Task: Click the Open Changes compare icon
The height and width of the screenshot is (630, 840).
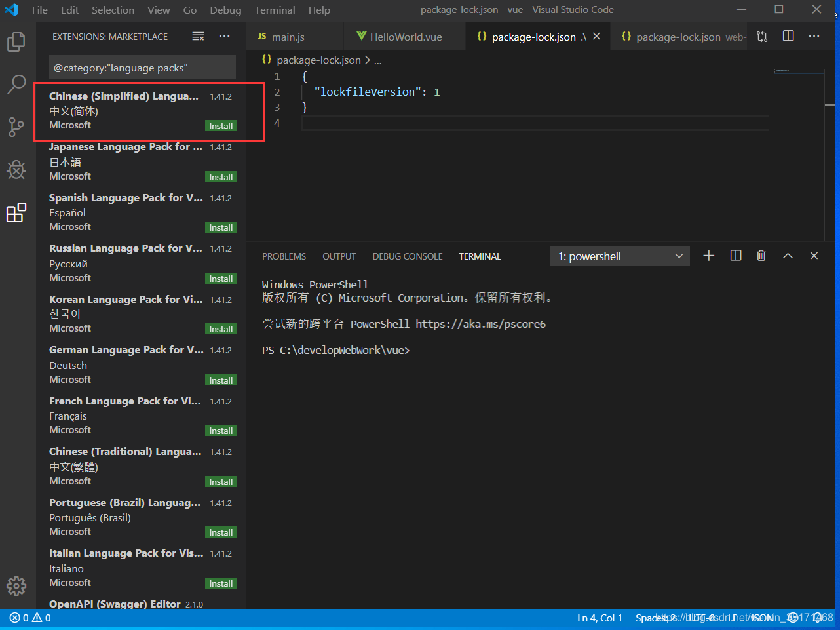Action: [762, 37]
